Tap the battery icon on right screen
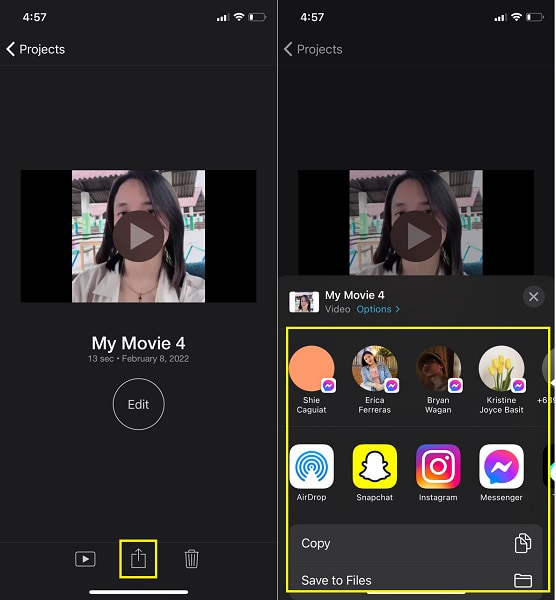Viewport: 556px width, 600px height. tap(535, 17)
